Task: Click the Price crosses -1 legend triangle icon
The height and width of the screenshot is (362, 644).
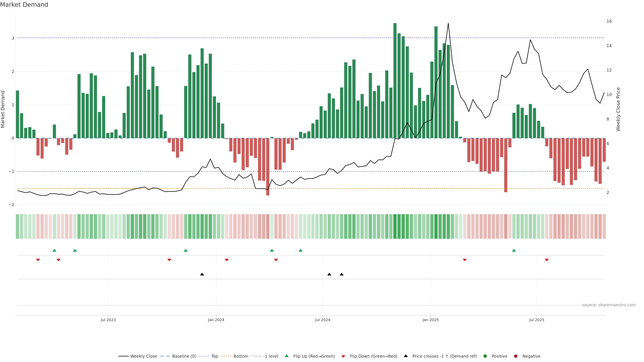Action: 406,356
